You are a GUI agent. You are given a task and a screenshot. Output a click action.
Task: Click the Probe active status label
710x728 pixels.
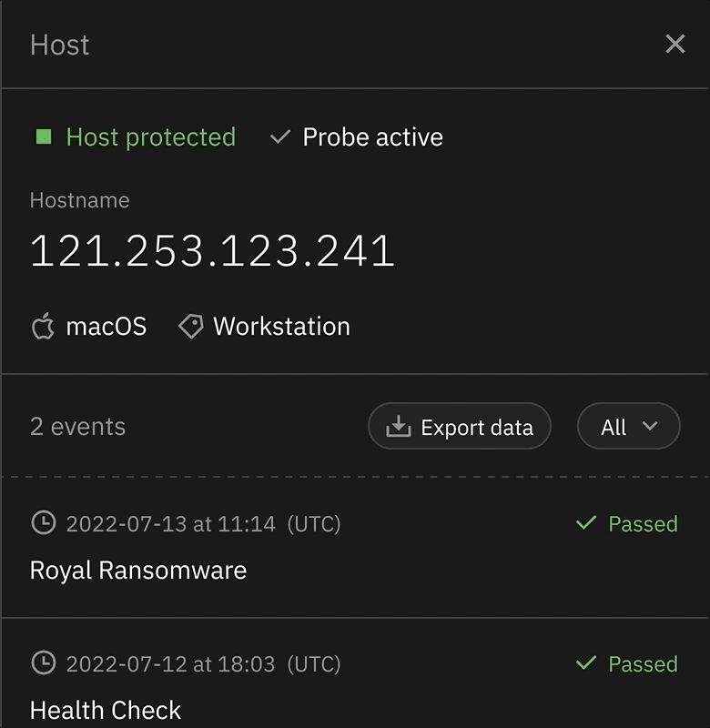click(372, 137)
